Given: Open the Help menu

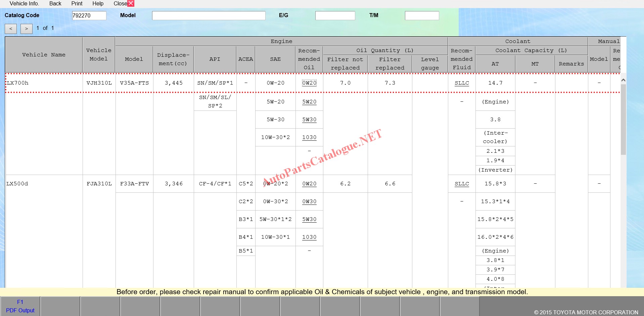Looking at the screenshot, I should click(x=98, y=4).
